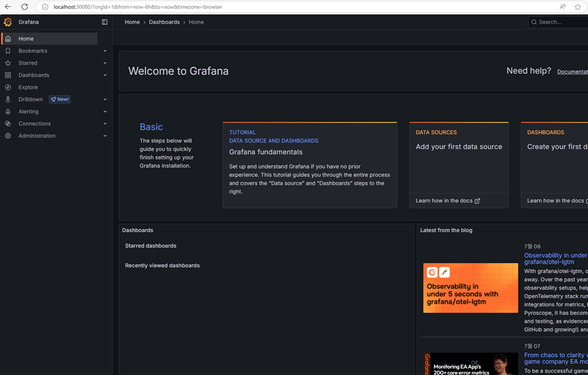The image size is (588, 375).
Task: Open Dashboards in the breadcrumb
Action: click(165, 22)
